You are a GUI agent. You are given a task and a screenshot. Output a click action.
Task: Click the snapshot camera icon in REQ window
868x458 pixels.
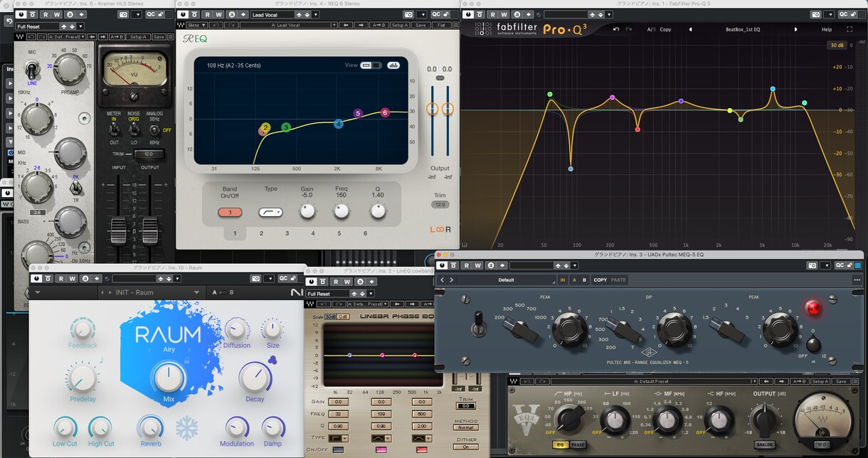409,14
